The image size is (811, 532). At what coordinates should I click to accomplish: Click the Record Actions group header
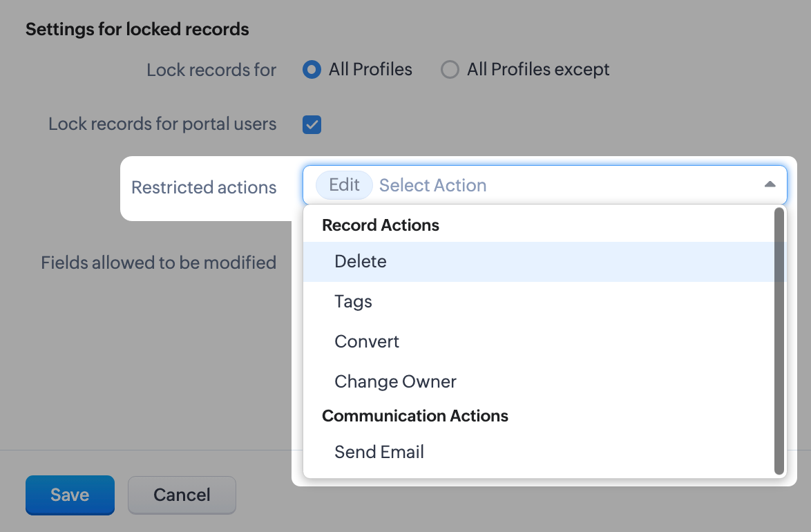pyautogui.click(x=381, y=225)
